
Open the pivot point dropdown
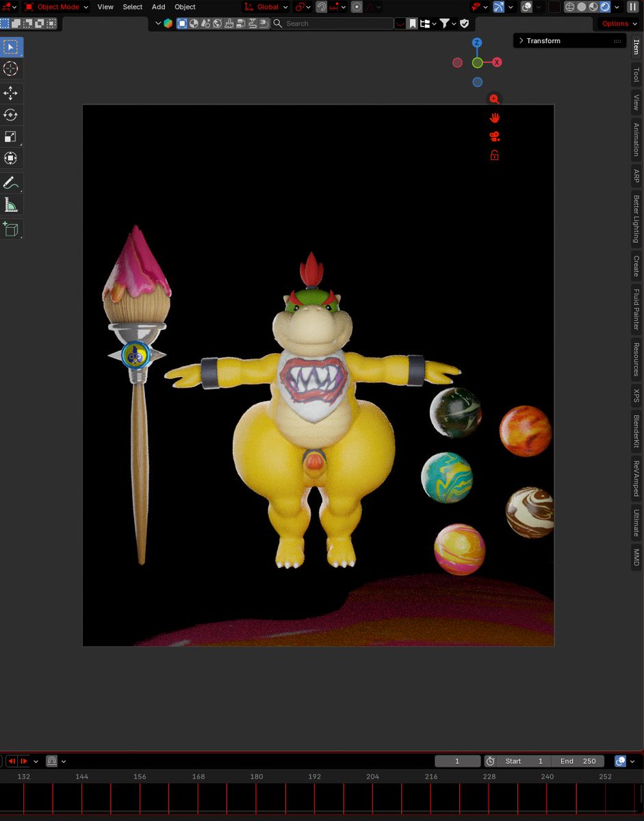[302, 7]
